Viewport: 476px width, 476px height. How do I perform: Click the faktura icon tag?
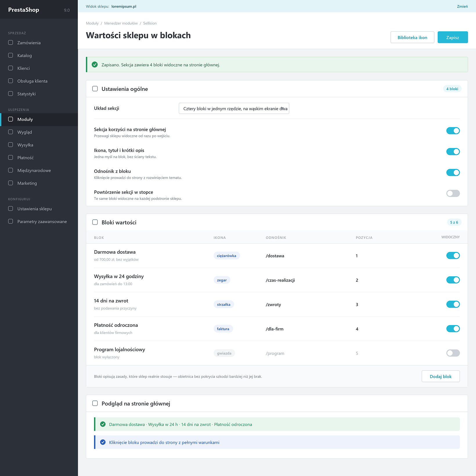pyautogui.click(x=223, y=329)
